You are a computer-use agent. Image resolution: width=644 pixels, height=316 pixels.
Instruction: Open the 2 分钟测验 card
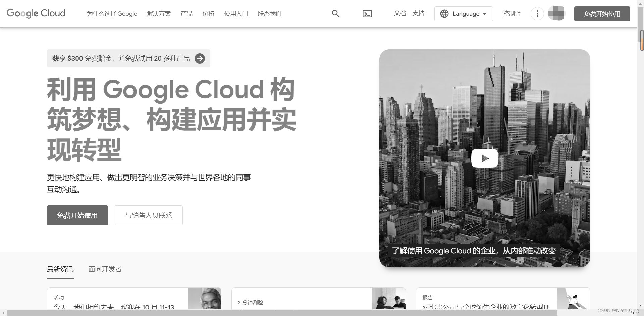(319, 299)
